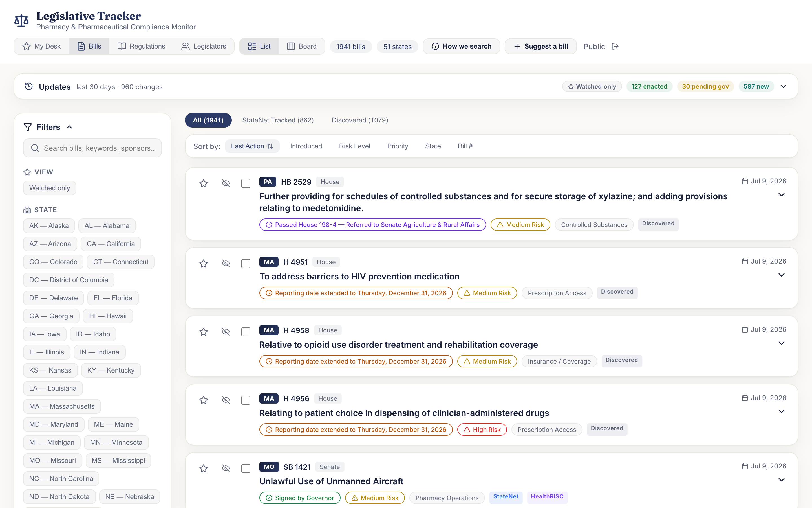Check the box for H 4956
Viewport: 812px width, 508px height.
click(246, 400)
